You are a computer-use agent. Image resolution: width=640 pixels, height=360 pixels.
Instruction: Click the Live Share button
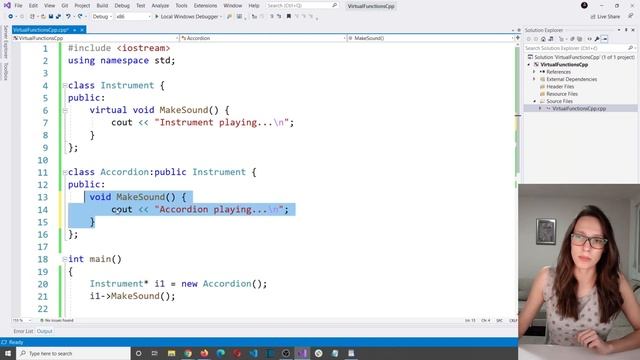click(605, 17)
